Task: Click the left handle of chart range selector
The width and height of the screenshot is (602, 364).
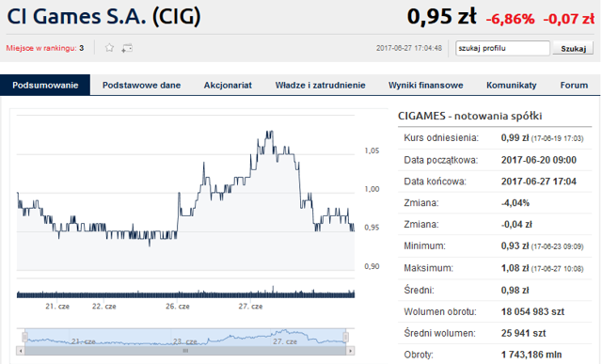Action: click(24, 337)
